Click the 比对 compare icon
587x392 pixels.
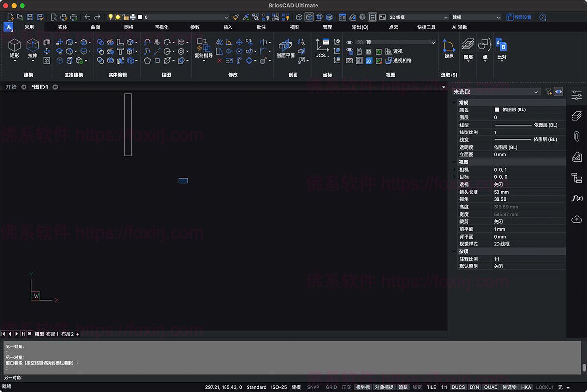501,46
